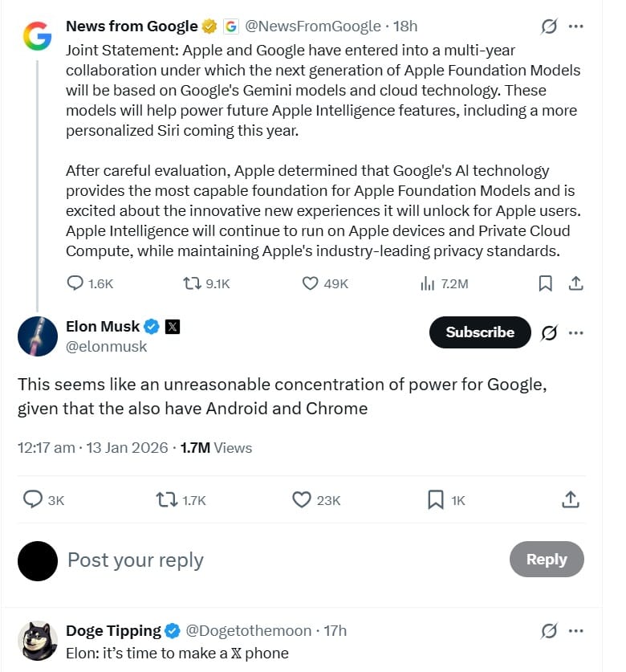
Task: Expand the options menu on Doge Tipping's reply
Action: (576, 631)
